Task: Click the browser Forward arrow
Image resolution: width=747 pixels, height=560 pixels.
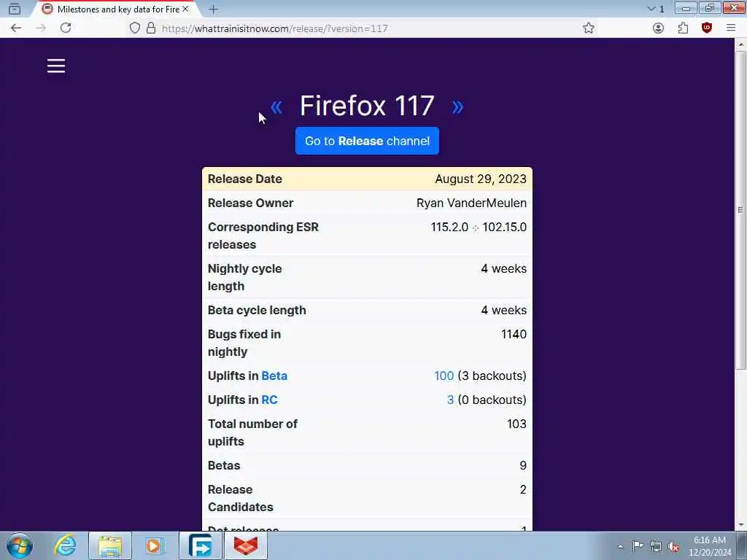Action: (x=41, y=28)
